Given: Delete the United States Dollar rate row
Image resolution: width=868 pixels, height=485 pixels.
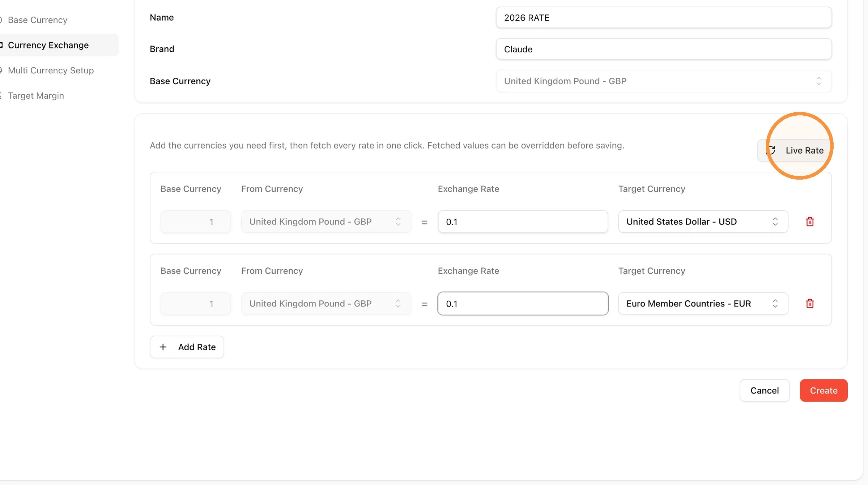Looking at the screenshot, I should (x=810, y=222).
